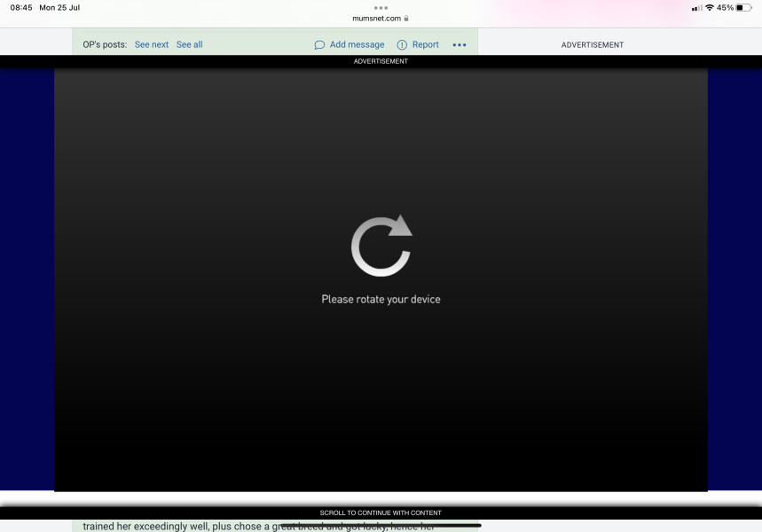Tap the home indicator bar at bottom
The image size is (762, 532).
click(381, 526)
